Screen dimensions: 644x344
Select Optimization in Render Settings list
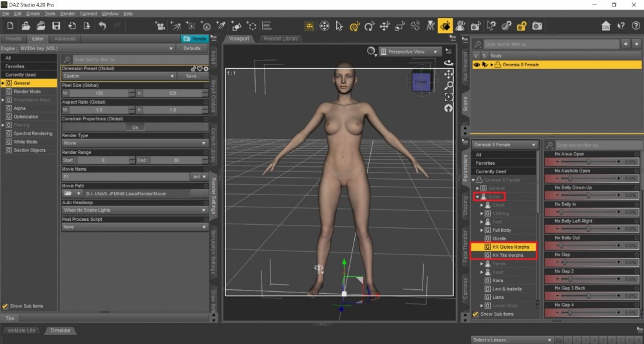pyautogui.click(x=26, y=117)
